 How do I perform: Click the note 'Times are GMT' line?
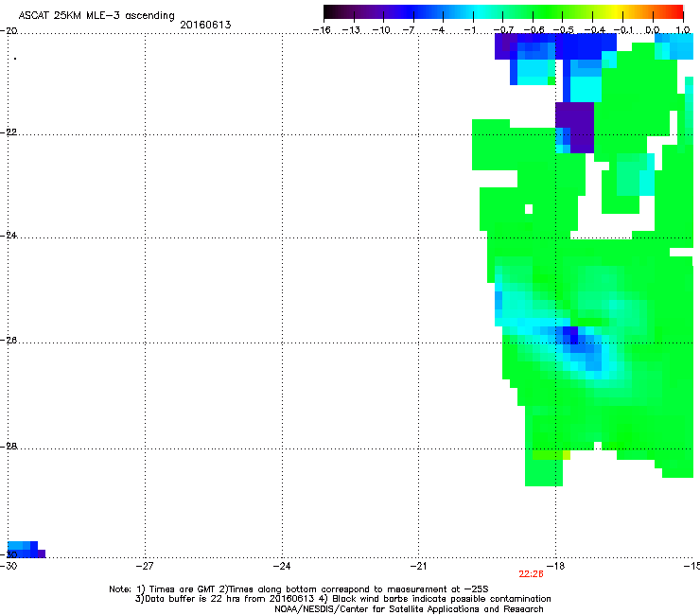(x=299, y=589)
